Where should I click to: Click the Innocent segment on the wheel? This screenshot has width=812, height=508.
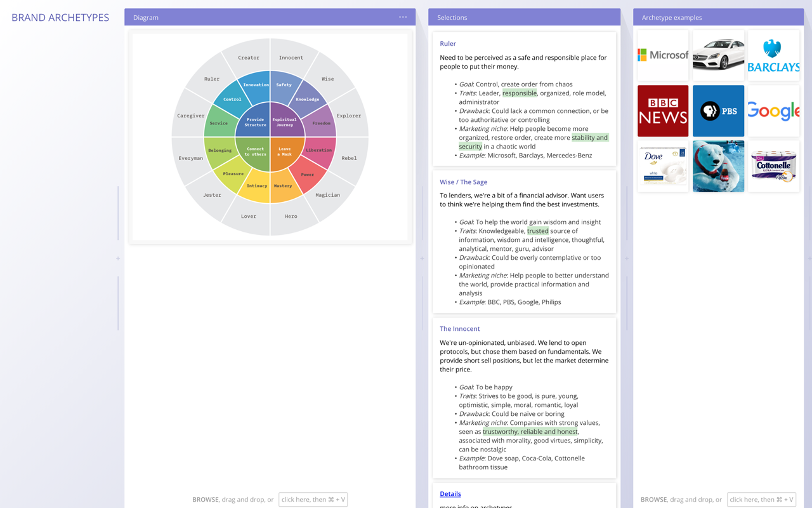pos(291,57)
